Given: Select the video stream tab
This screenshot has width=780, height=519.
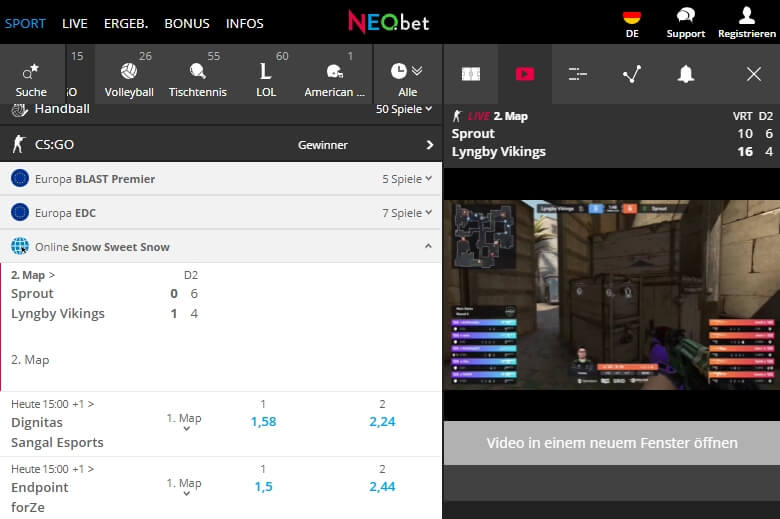Looking at the screenshot, I should pos(525,74).
